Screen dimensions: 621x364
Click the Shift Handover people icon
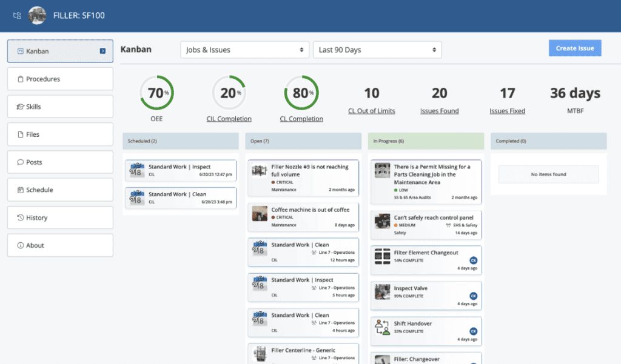pyautogui.click(x=382, y=328)
